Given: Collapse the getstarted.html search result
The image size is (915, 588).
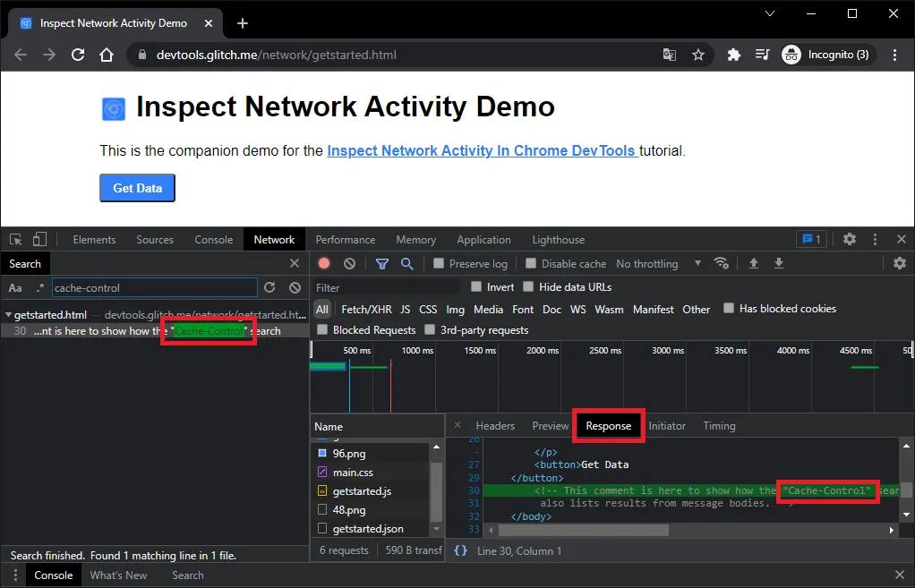Looking at the screenshot, I should 8,315.
